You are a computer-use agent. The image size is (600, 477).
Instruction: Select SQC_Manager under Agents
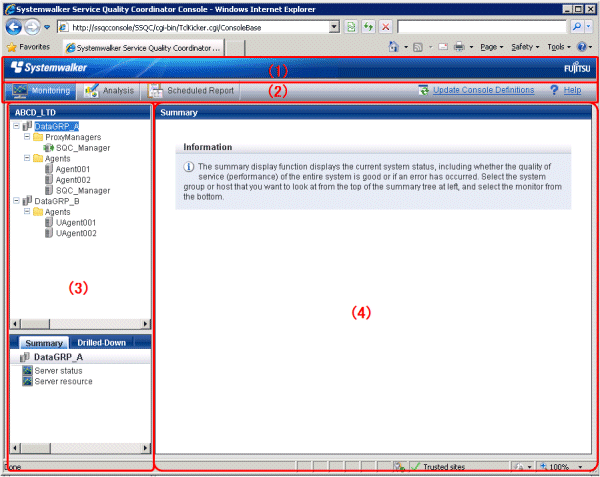click(83, 190)
